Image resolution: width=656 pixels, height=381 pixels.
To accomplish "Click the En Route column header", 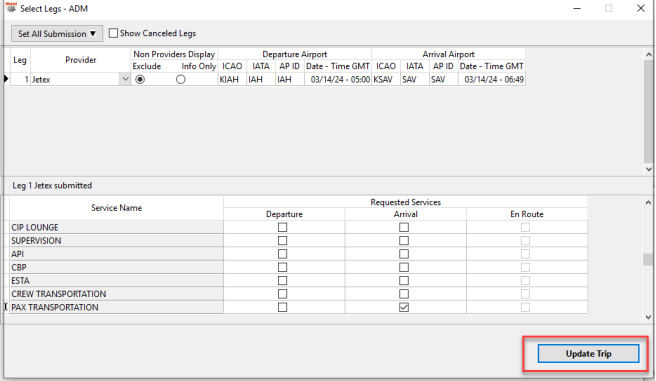I will 527,214.
